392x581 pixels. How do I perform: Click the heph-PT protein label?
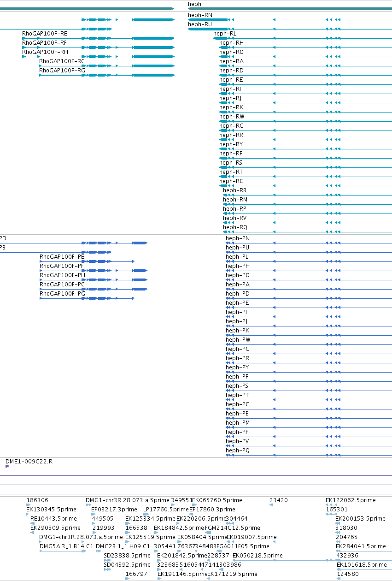tap(237, 395)
